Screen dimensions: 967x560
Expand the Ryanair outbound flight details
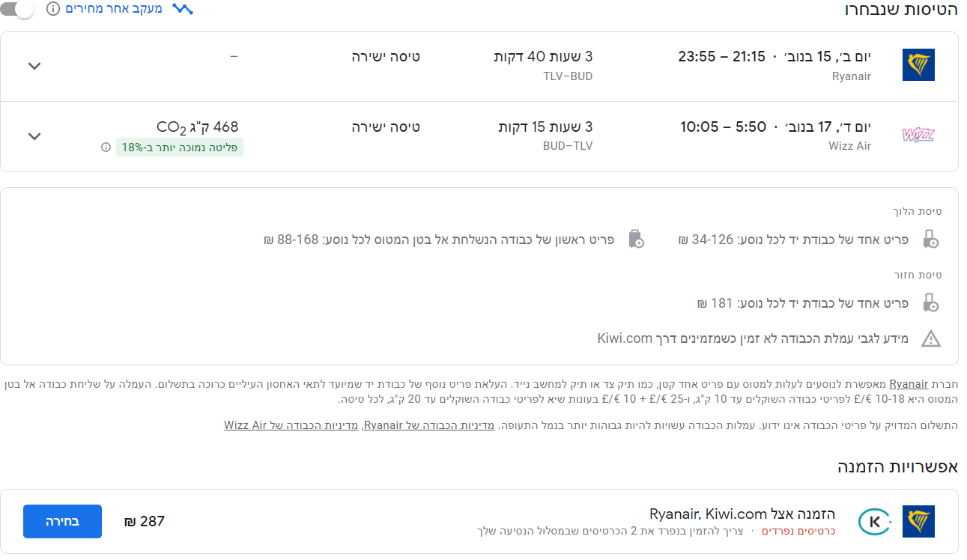(34, 66)
